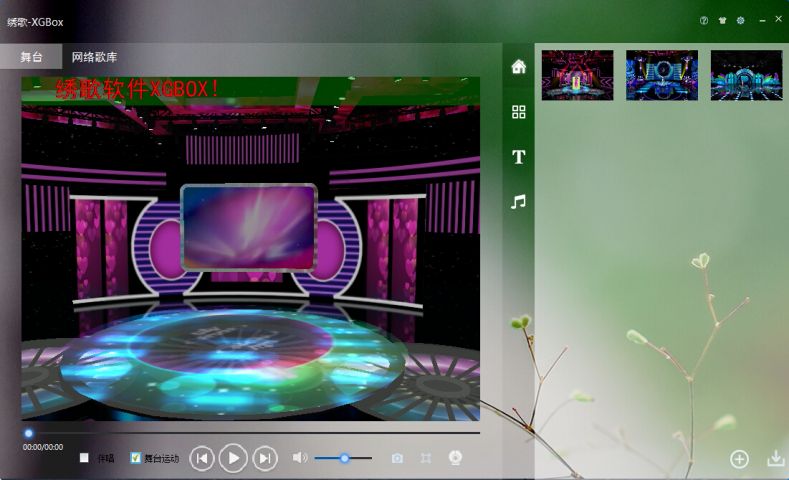The image size is (789, 480).
Task: Click the help question mark icon
Action: click(x=704, y=20)
